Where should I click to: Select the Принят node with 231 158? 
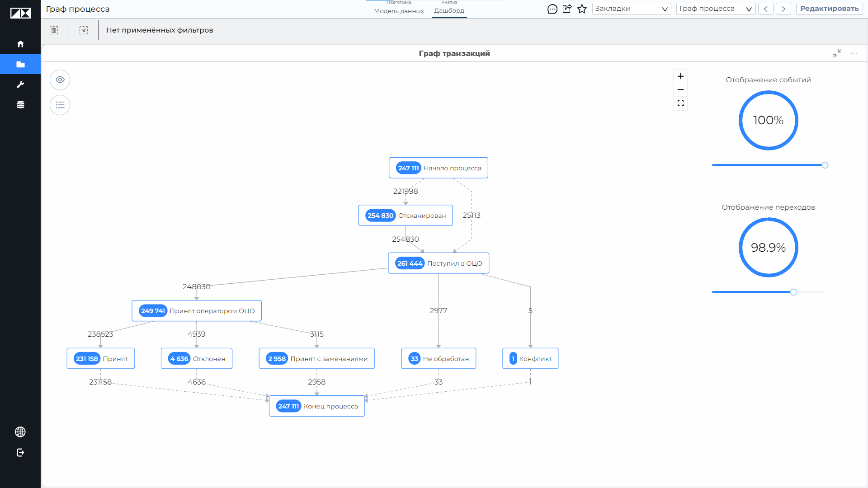click(x=101, y=359)
